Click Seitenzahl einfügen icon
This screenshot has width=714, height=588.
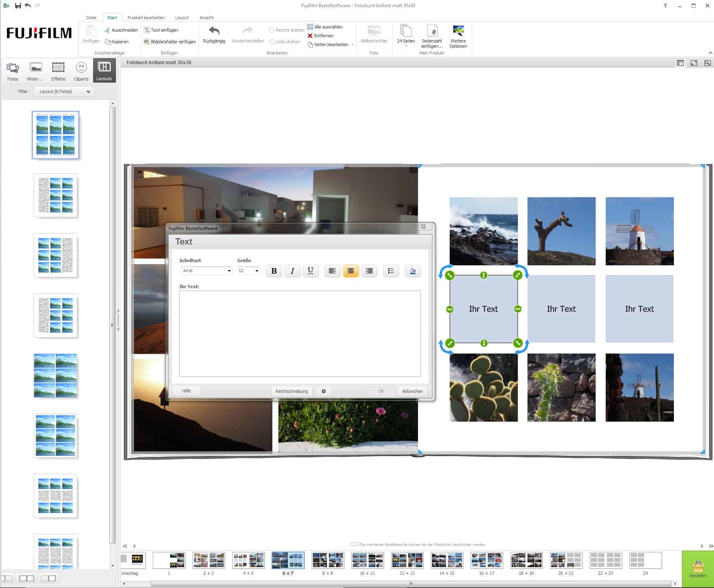click(432, 31)
